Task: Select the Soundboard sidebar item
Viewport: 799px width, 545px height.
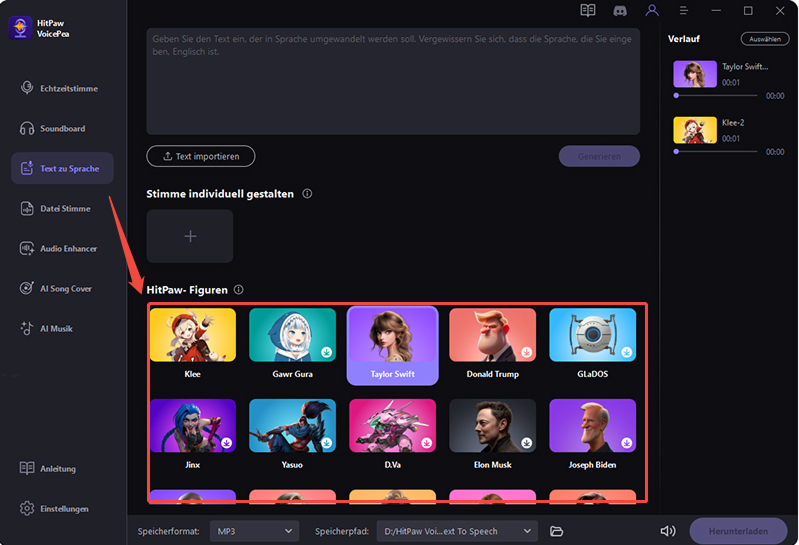Action: coord(62,129)
